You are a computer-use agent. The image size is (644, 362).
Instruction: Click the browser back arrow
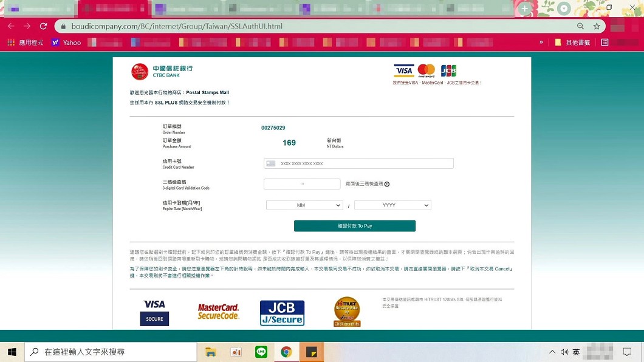[11, 26]
